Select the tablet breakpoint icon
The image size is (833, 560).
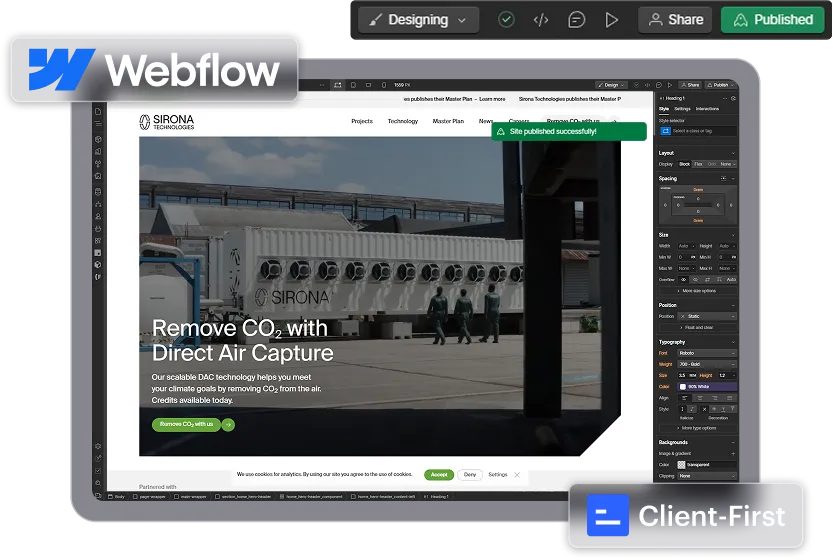pyautogui.click(x=353, y=85)
